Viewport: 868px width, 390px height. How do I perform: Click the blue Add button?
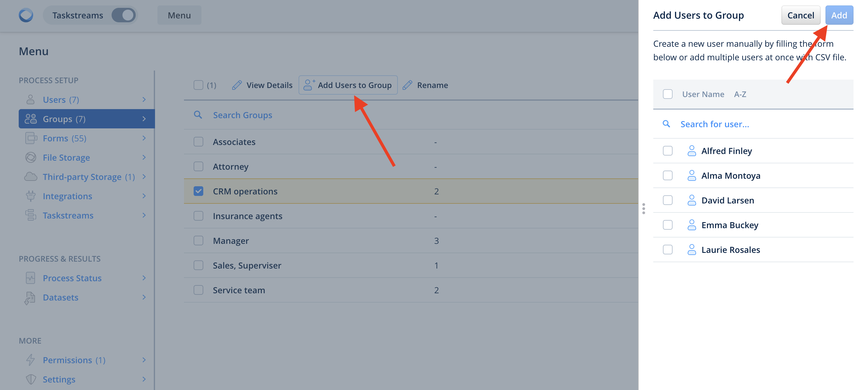pos(839,15)
